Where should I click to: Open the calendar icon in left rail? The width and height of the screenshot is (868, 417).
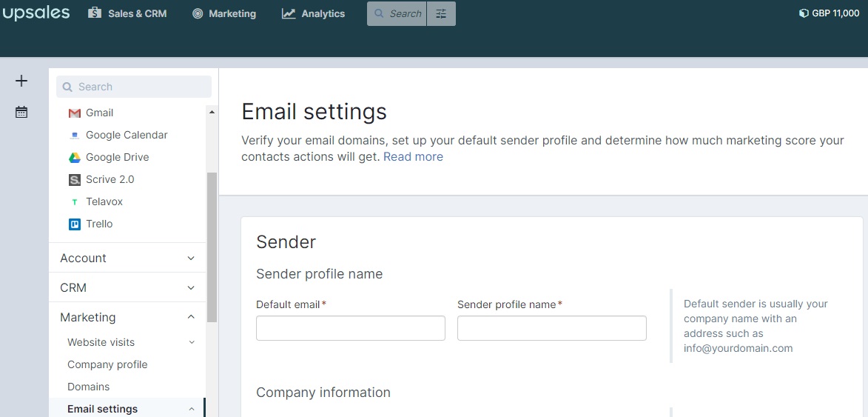21,112
